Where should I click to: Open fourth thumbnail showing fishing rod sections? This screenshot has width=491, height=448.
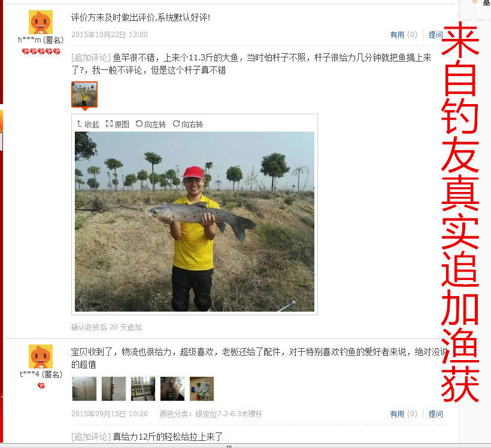172,389
